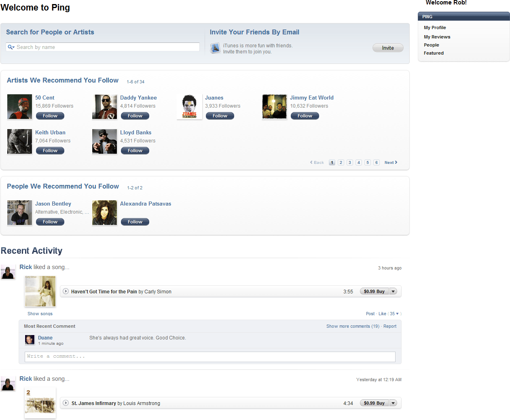
Task: Go to artists page 4
Action: [x=359, y=163]
